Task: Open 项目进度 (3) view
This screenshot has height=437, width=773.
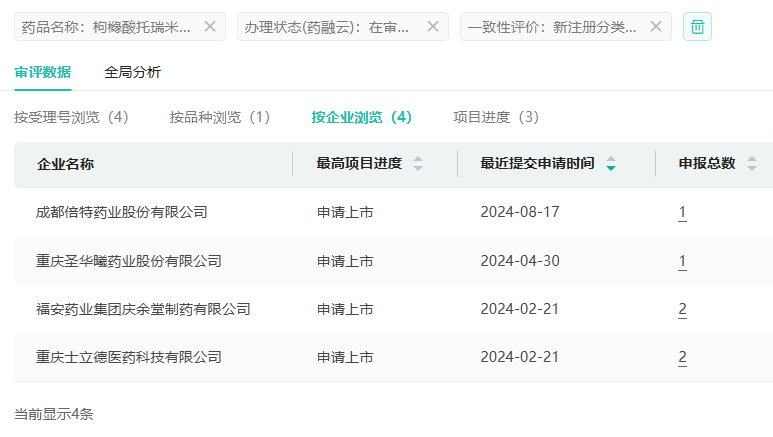Action: tap(496, 117)
